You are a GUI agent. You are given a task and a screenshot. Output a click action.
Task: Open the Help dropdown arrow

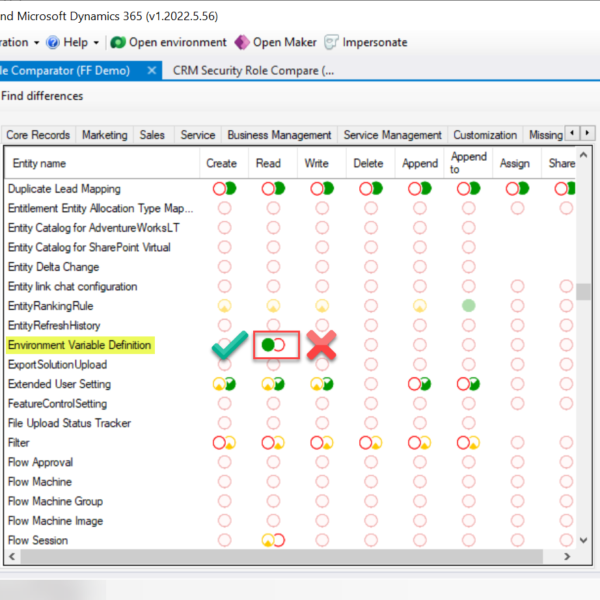click(96, 43)
